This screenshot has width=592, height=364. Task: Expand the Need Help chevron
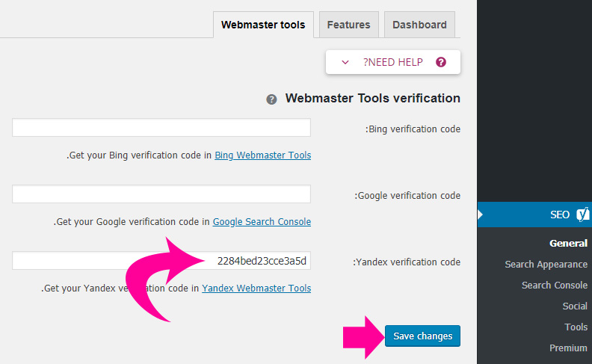[x=345, y=62]
